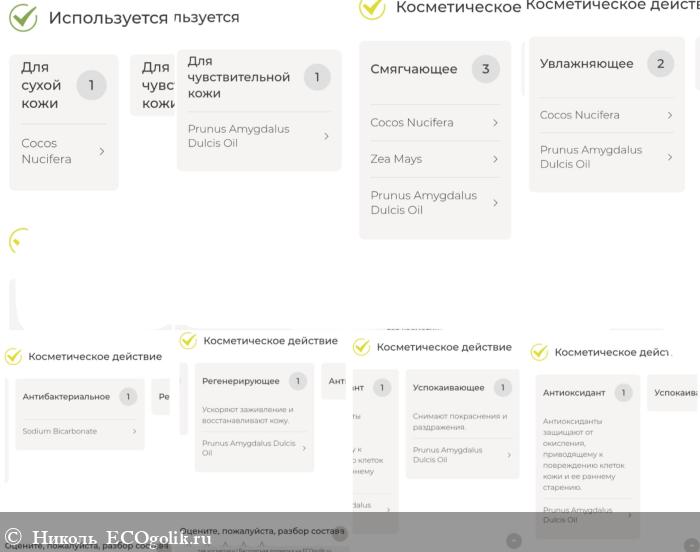Click the count badge on Для чувствительной кожи
This screenshot has height=552, width=700.
(x=316, y=77)
